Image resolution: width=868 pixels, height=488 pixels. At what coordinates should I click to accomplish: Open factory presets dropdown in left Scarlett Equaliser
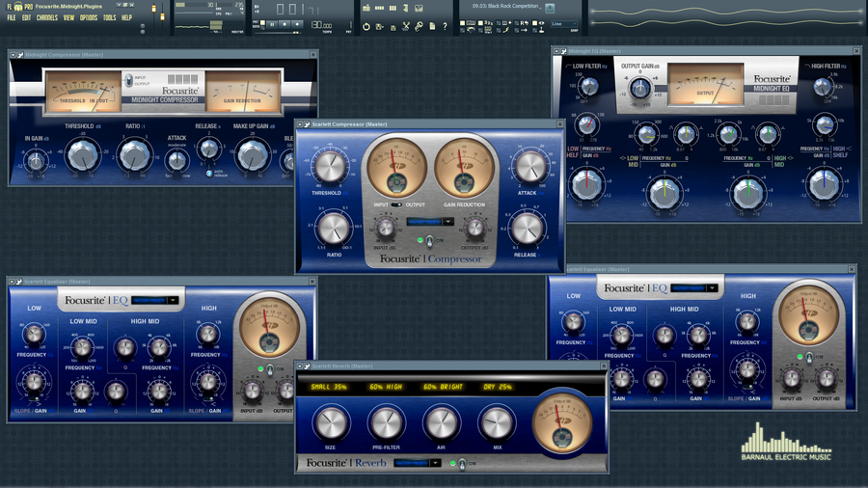point(155,300)
